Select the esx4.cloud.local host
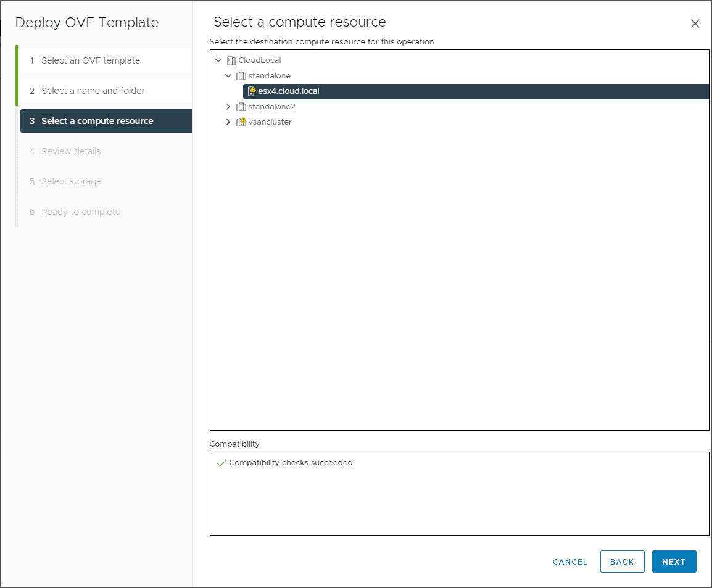The width and height of the screenshot is (712, 588). (476, 91)
